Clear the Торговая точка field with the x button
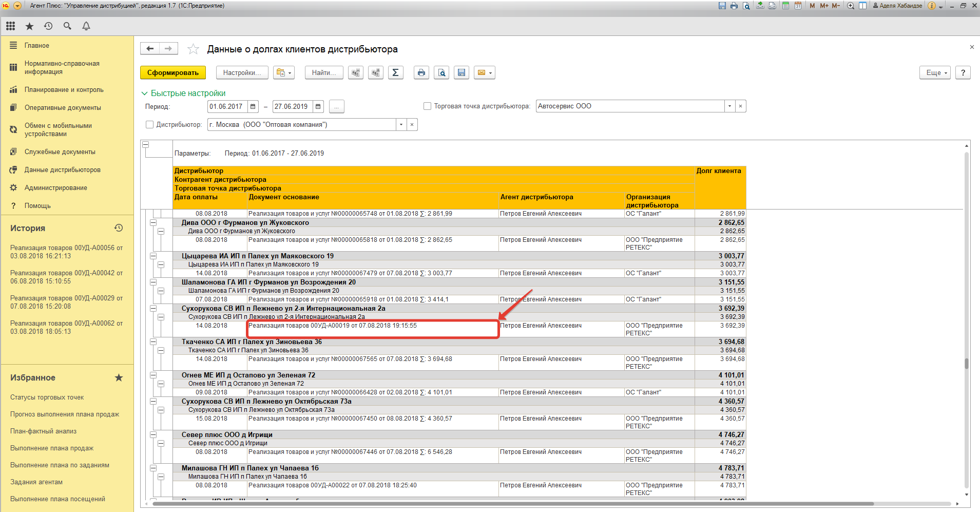Screen dimensions: 980x512 coord(740,106)
